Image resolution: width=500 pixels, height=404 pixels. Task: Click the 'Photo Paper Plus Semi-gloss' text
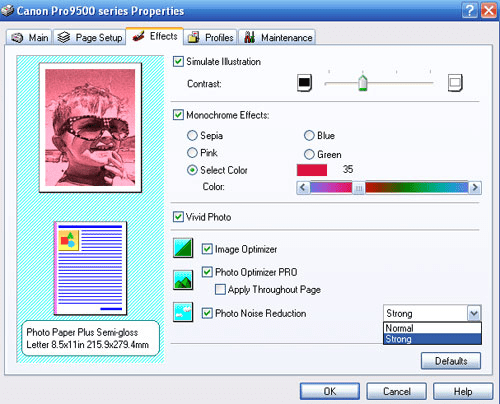pyautogui.click(x=82, y=332)
